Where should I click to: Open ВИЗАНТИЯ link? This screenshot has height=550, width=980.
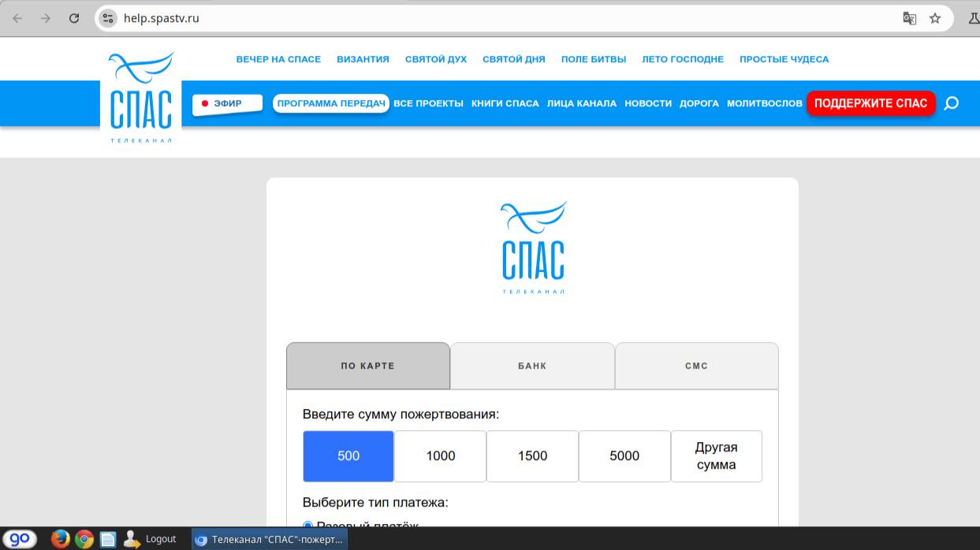point(363,59)
